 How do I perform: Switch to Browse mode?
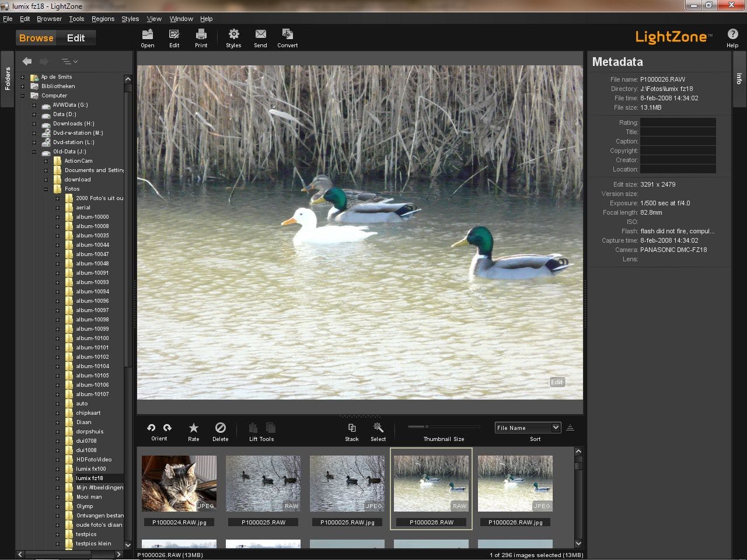click(x=36, y=38)
